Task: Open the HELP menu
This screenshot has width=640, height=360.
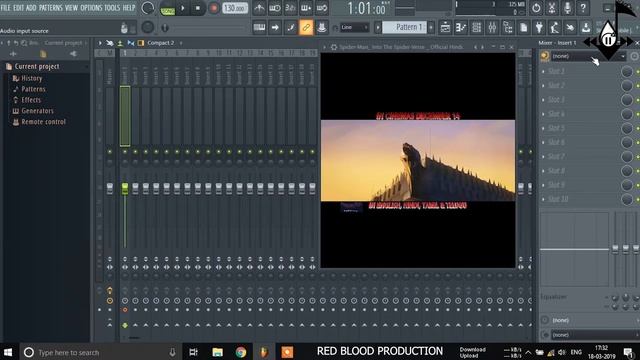Action: [129, 8]
